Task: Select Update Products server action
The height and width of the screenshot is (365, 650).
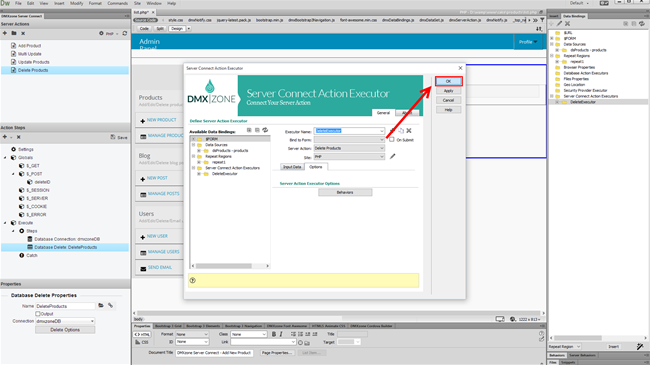Action: (x=34, y=62)
